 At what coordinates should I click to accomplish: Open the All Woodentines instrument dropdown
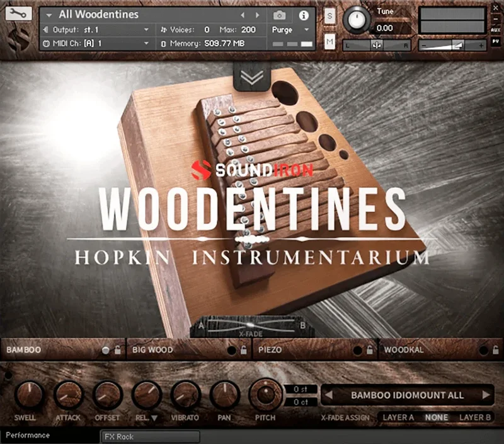[49, 15]
